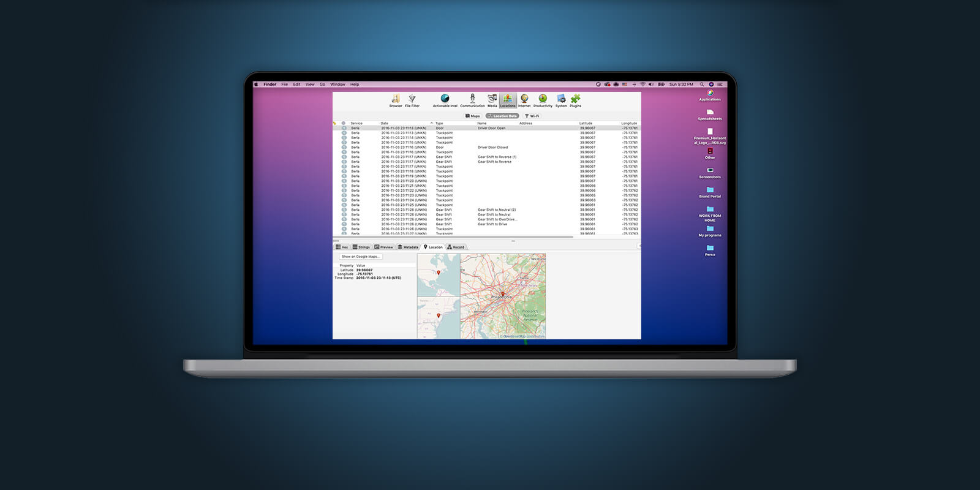
Task: Open the Applications desktop icon
Action: point(710,96)
